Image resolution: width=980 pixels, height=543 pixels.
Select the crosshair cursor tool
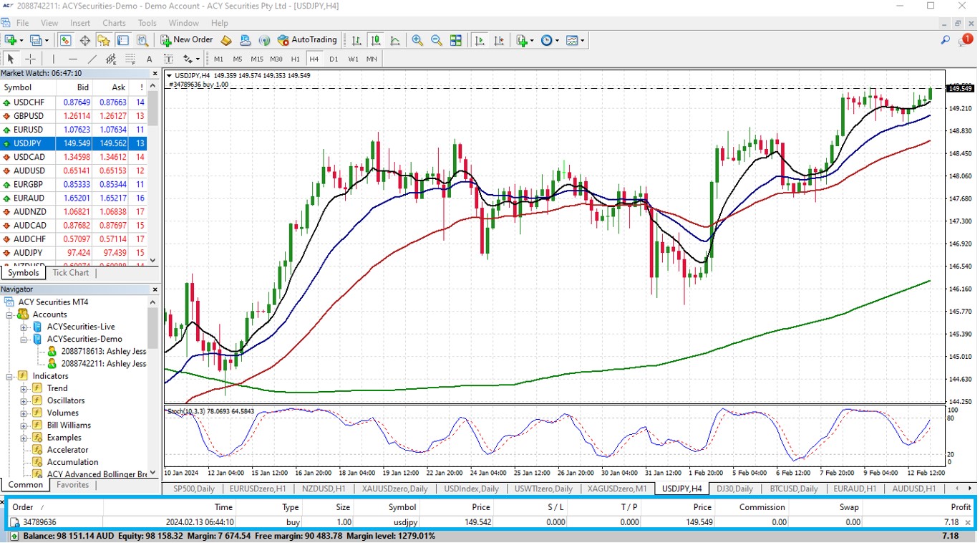(30, 59)
